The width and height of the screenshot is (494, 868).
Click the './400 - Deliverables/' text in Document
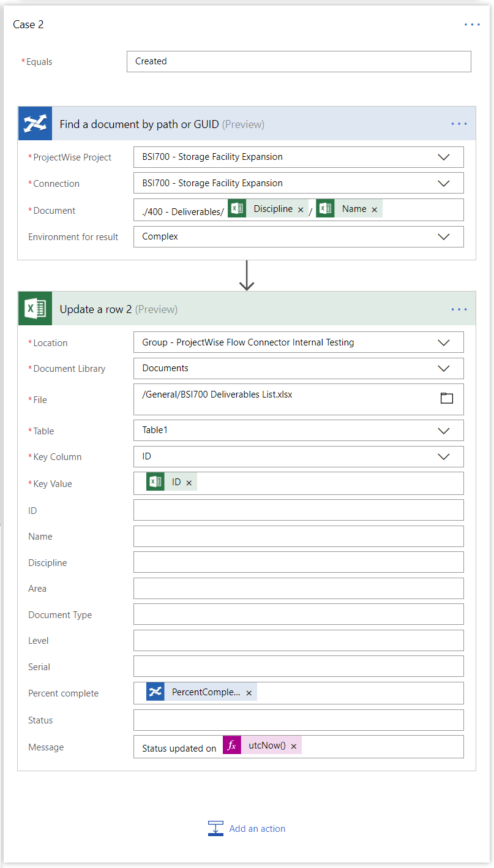pos(183,211)
